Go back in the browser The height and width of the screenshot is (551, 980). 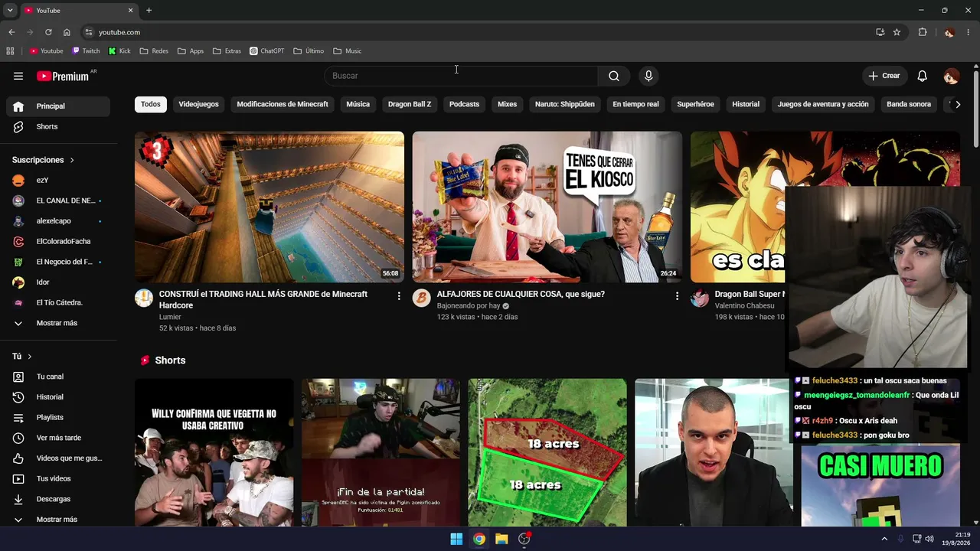[x=11, y=32]
